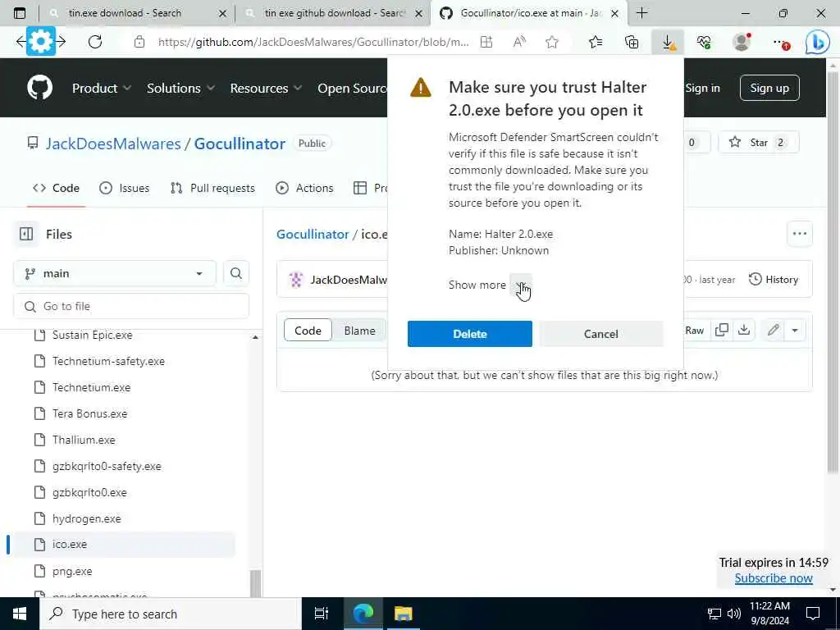Open the Edge profile avatar
Image resolution: width=840 pixels, height=630 pixels.
pyautogui.click(x=742, y=42)
